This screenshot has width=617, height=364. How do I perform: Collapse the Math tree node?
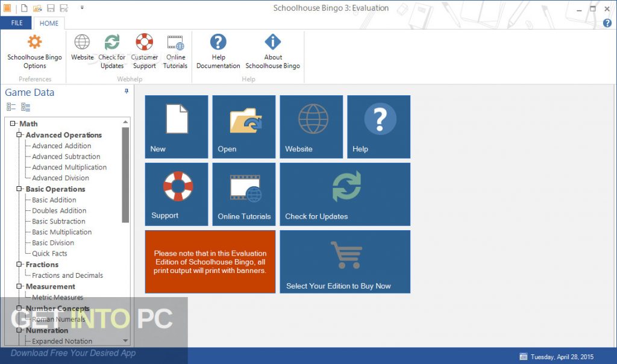(13, 124)
